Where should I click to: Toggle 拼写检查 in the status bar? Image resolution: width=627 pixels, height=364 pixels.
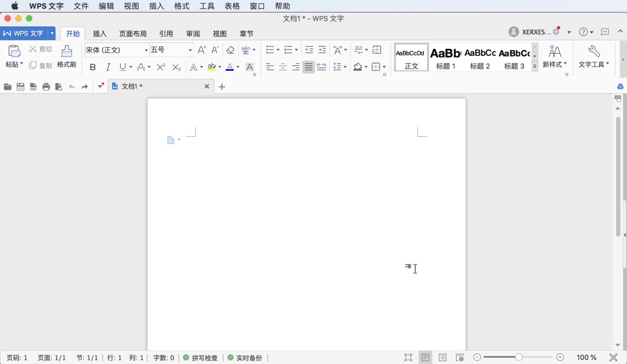pyautogui.click(x=201, y=357)
